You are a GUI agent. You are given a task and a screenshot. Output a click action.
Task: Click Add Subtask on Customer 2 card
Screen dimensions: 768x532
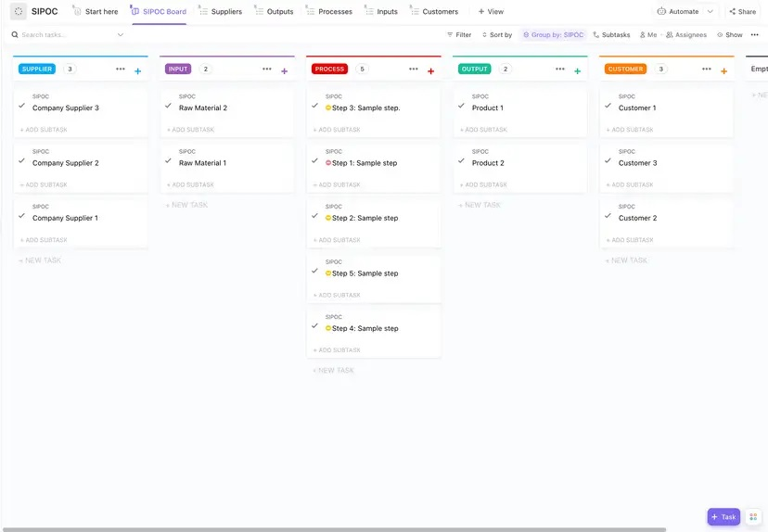630,240
